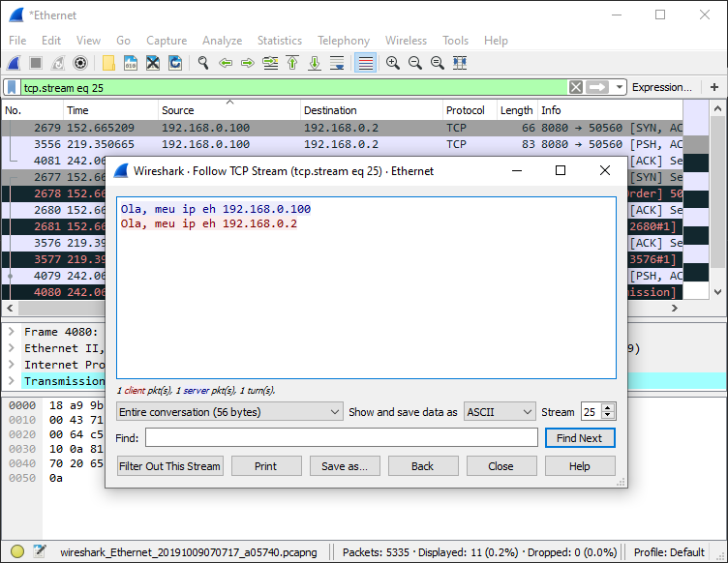Open the Capture menu
This screenshot has width=728, height=563.
167,41
